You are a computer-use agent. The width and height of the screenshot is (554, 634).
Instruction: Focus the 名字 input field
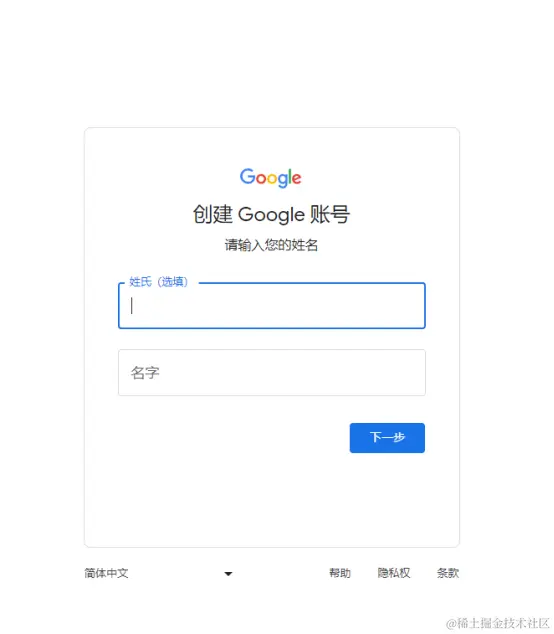(x=272, y=372)
